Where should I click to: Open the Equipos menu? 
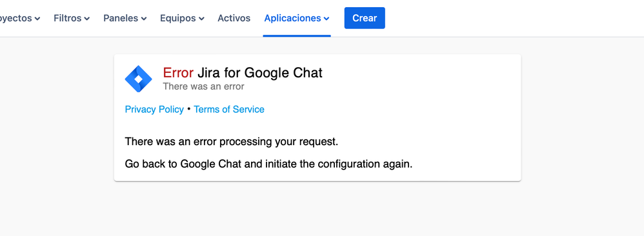tap(182, 18)
